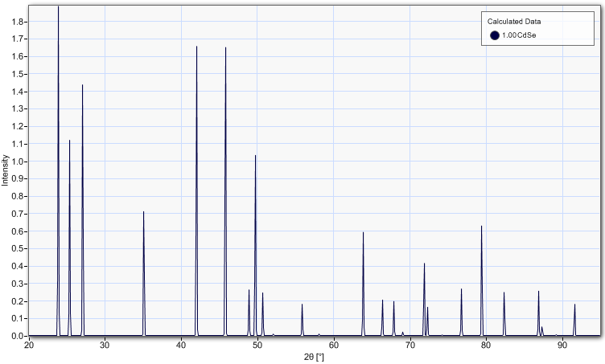Click the y-axis tick label 1.0
605x364 pixels.
click(17, 162)
